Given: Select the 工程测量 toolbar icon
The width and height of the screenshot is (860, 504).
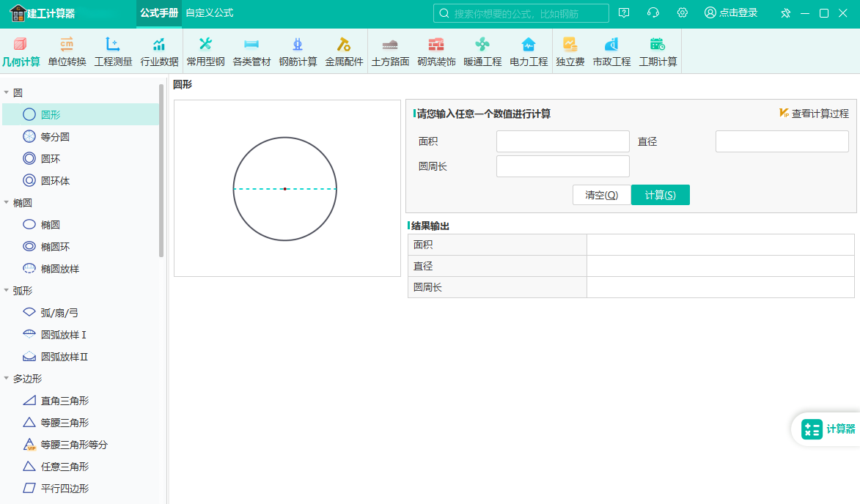Looking at the screenshot, I should 113,51.
